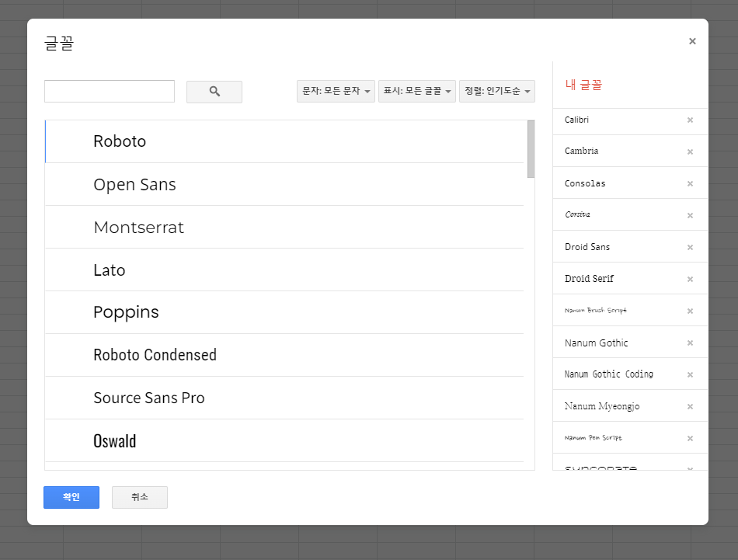Remove Nanum Gothic from my fonts
Image resolution: width=738 pixels, height=560 pixels.
click(690, 343)
